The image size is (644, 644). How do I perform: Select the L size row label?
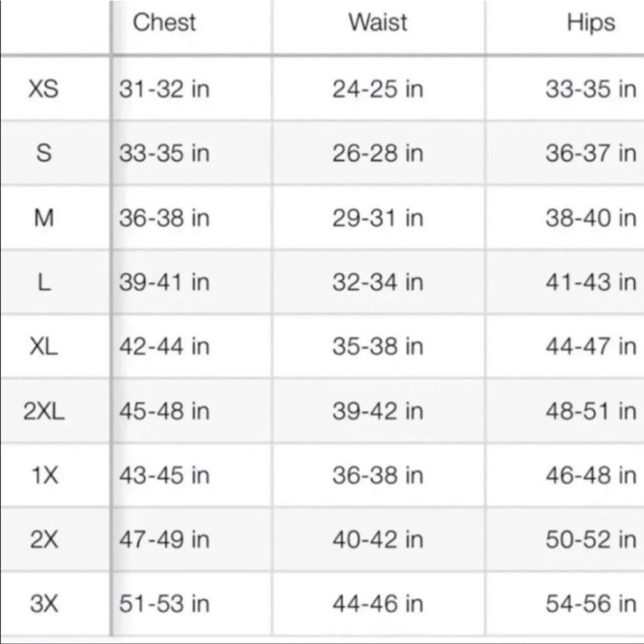coord(43,282)
